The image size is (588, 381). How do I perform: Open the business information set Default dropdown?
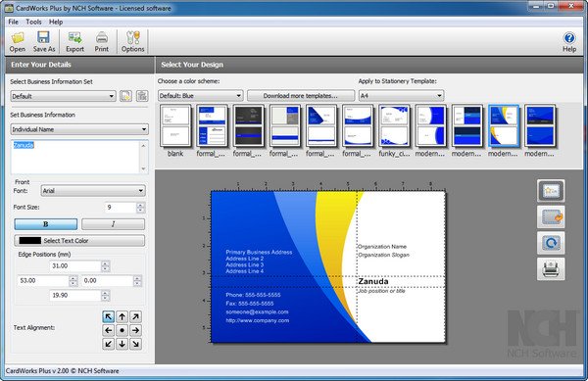click(x=63, y=96)
